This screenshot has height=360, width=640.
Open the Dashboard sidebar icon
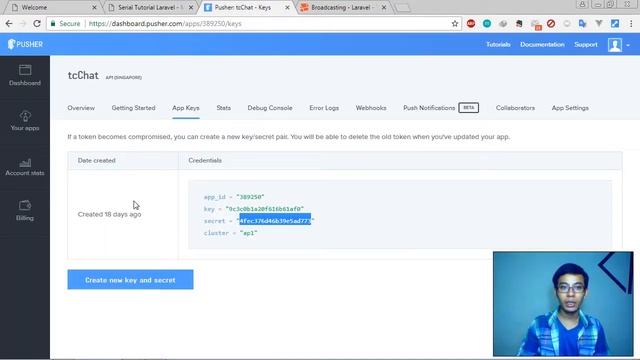coord(25,76)
